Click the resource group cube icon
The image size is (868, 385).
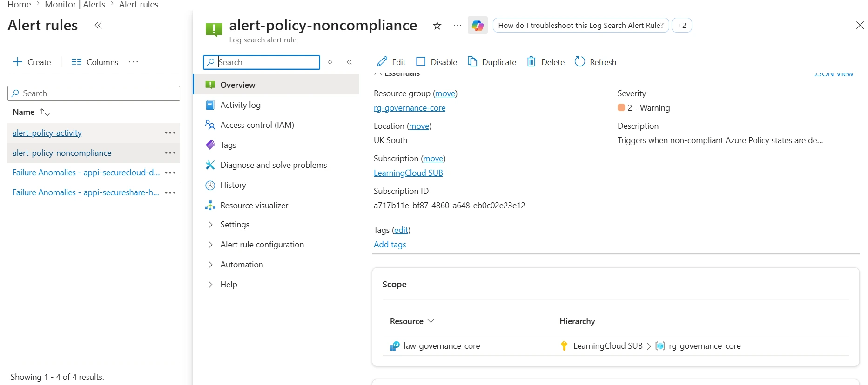tap(660, 345)
